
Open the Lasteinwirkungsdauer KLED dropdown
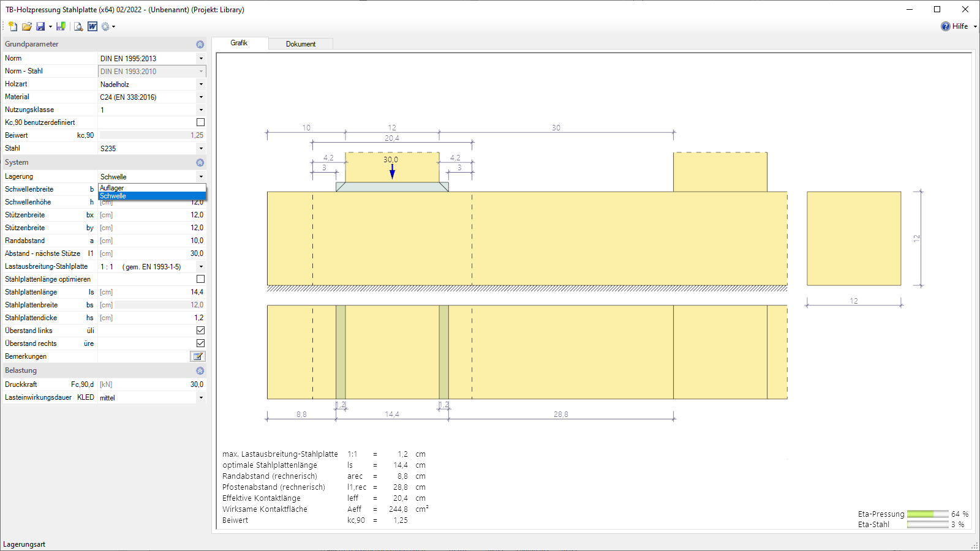pos(201,398)
